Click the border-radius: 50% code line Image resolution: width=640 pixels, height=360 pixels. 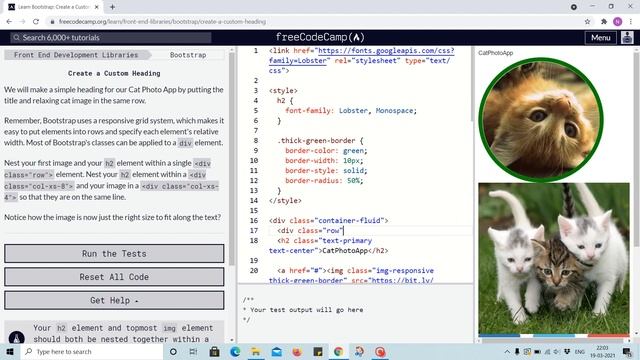point(324,180)
